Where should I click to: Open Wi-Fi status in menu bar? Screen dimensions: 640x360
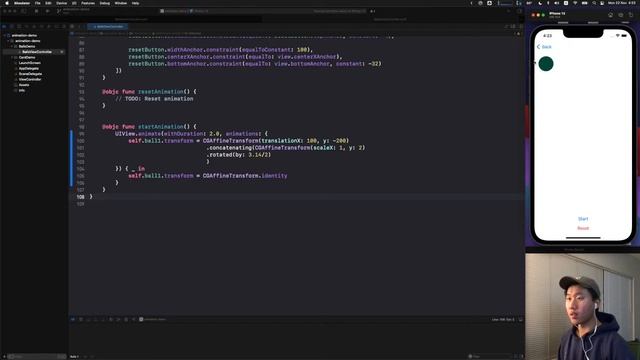[x=575, y=3]
